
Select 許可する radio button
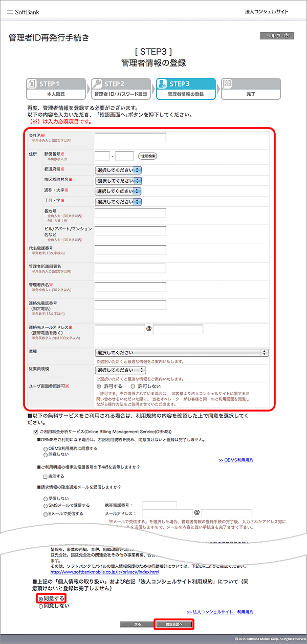(99, 386)
